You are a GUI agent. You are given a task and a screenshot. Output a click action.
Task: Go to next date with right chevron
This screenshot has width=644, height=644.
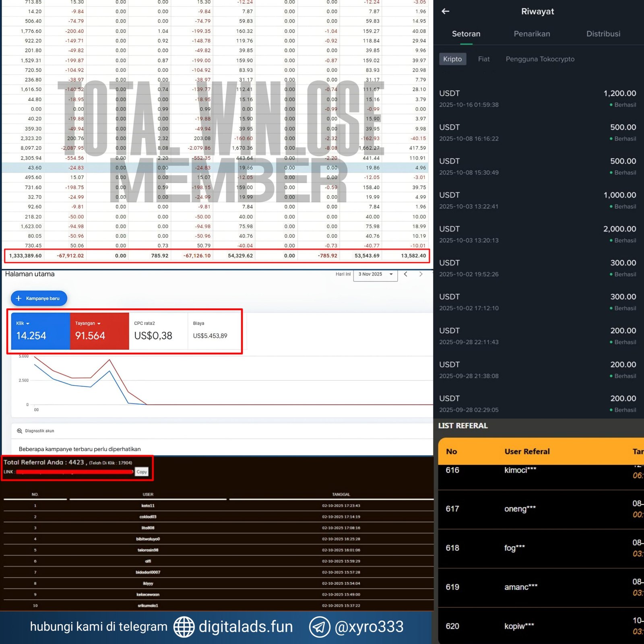(x=421, y=274)
